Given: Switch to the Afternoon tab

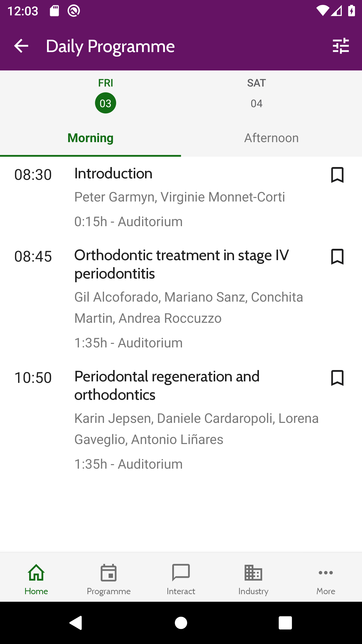Looking at the screenshot, I should click(x=271, y=138).
